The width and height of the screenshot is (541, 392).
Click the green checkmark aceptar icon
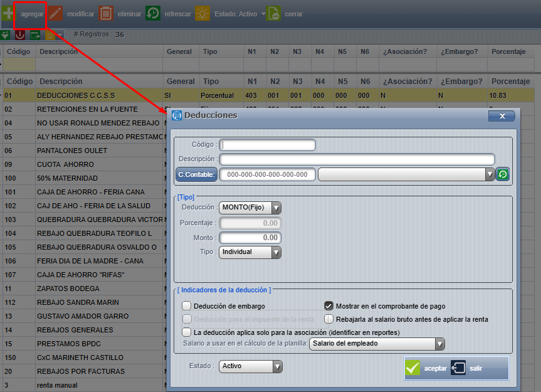(412, 368)
